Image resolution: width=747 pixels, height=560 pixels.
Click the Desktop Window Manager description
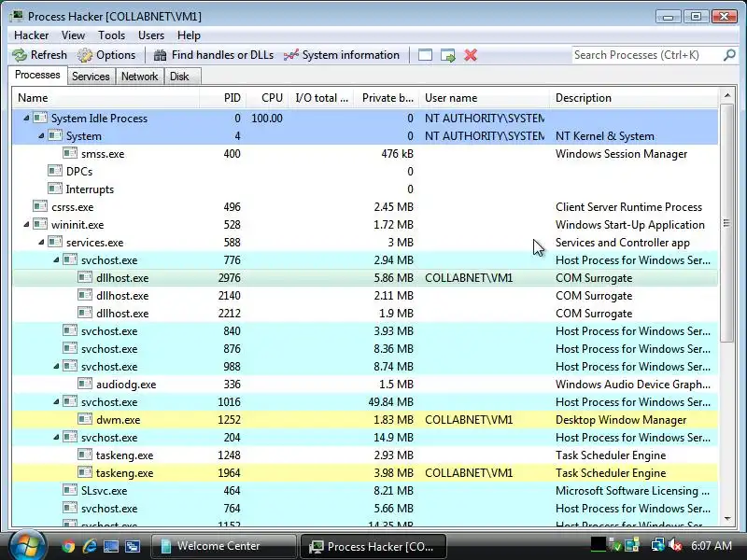[621, 420]
